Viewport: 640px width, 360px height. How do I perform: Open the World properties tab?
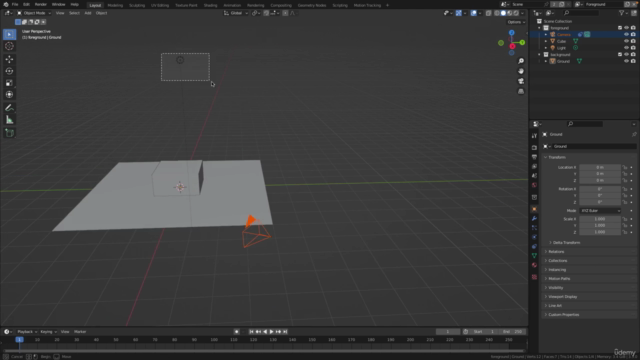point(534,185)
